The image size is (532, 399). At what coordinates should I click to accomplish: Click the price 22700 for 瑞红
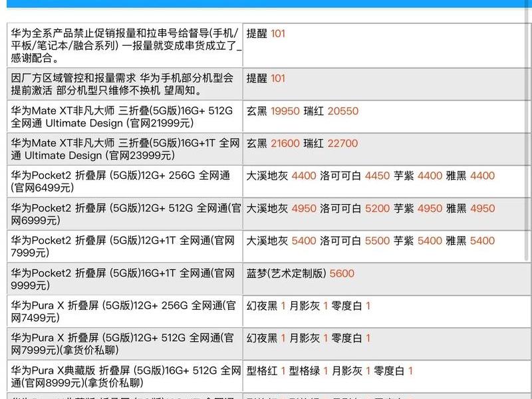coord(342,144)
